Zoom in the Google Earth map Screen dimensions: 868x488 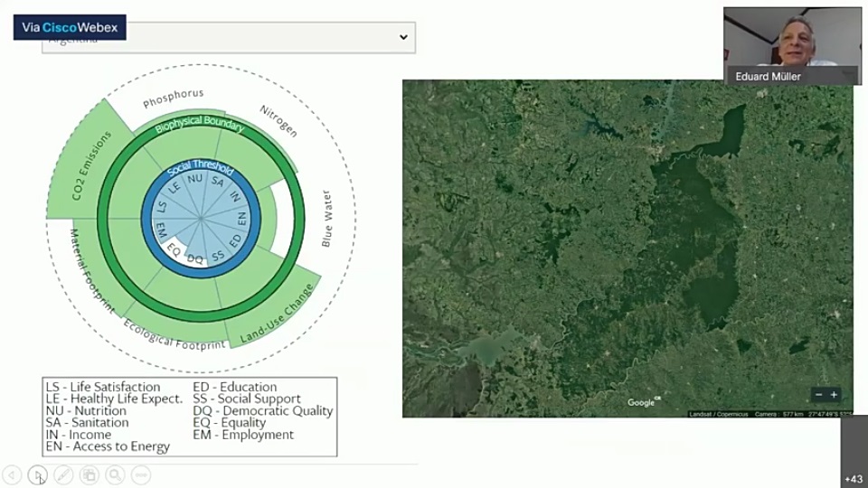(x=834, y=395)
